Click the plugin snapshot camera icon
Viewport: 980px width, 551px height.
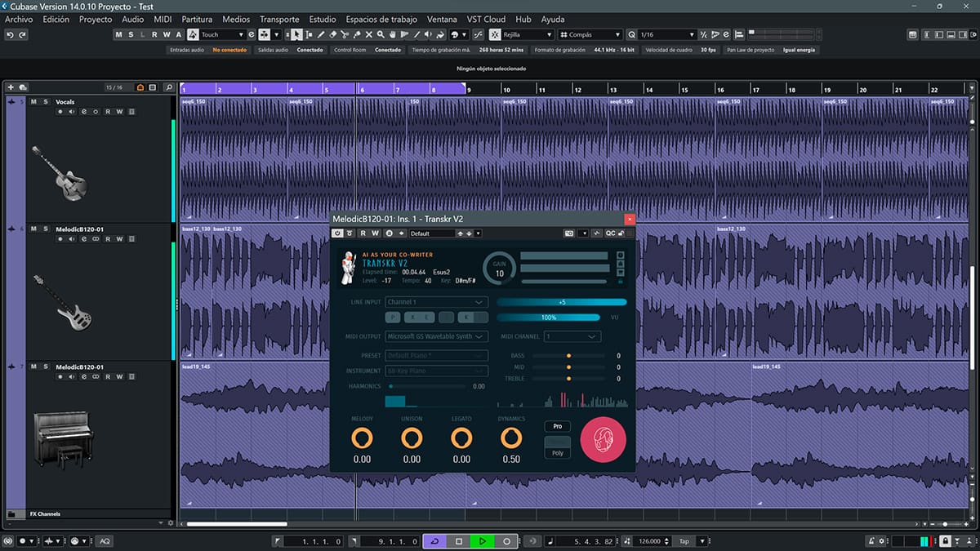click(x=569, y=233)
